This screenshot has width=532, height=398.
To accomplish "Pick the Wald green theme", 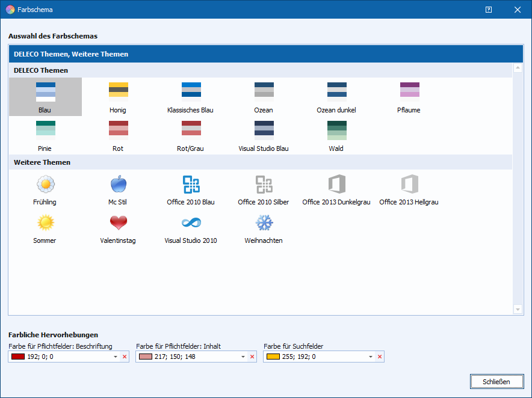I will (336, 130).
